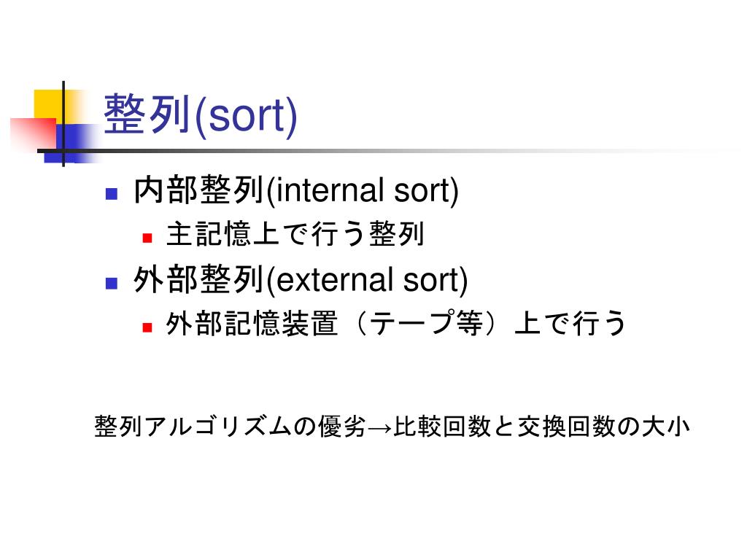Click the slide title 整列(sort)
The image size is (747, 560).
pos(201,114)
